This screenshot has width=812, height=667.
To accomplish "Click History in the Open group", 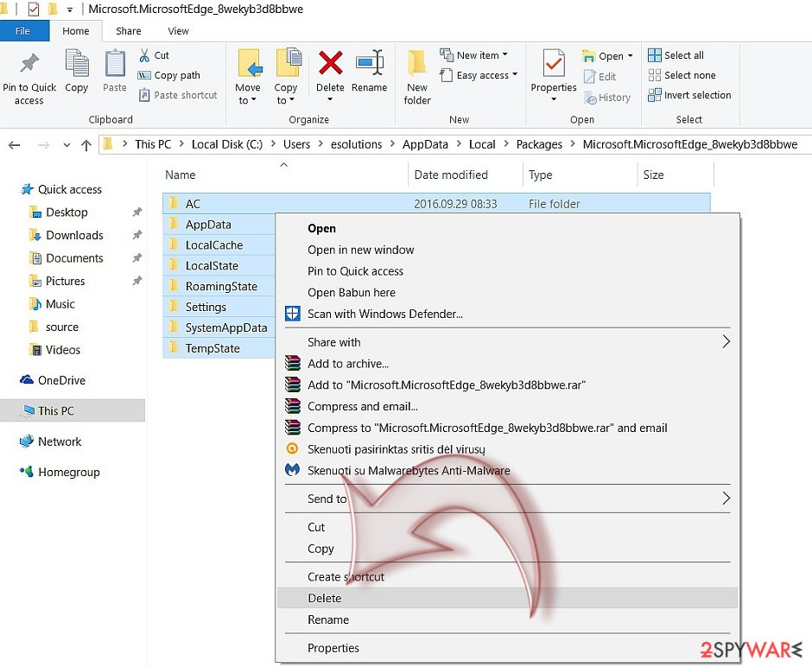I will pyautogui.click(x=607, y=98).
